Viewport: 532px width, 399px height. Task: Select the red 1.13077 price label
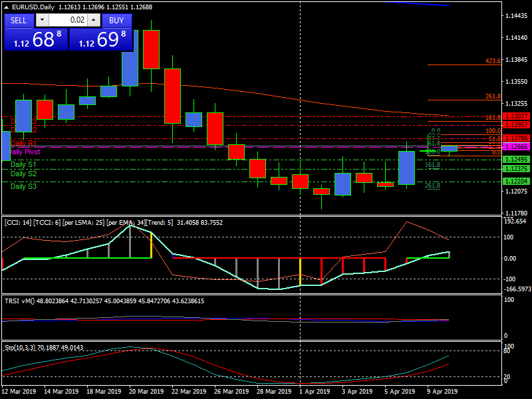(x=516, y=116)
